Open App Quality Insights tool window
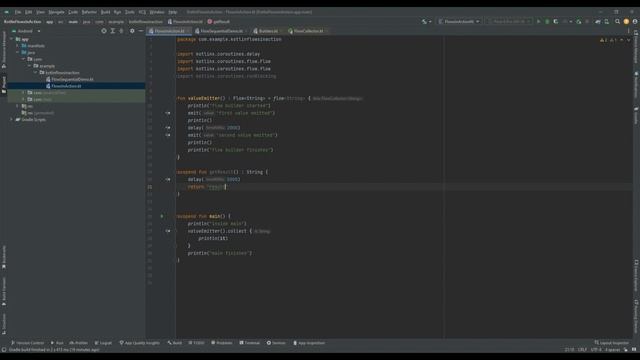 tap(140, 343)
